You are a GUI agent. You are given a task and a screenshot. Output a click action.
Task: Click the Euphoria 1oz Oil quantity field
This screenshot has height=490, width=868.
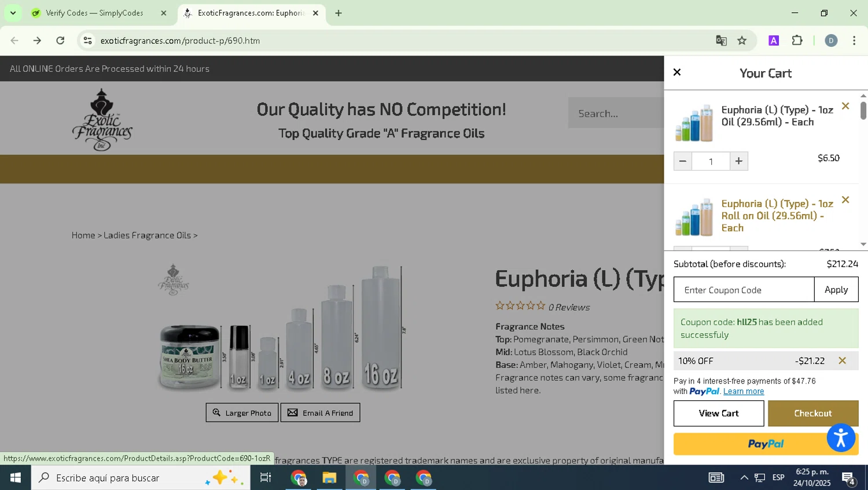[x=711, y=161]
